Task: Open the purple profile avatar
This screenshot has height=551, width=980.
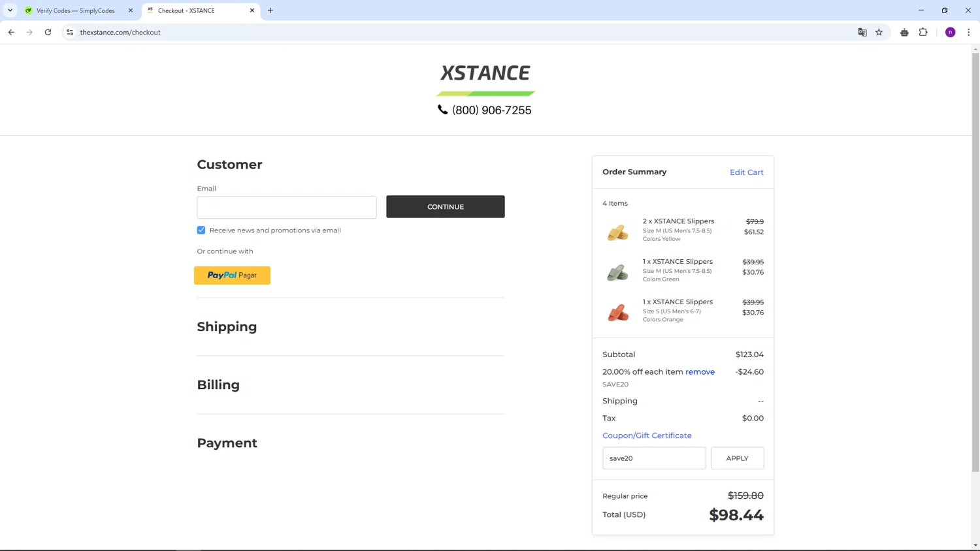Action: pos(950,32)
